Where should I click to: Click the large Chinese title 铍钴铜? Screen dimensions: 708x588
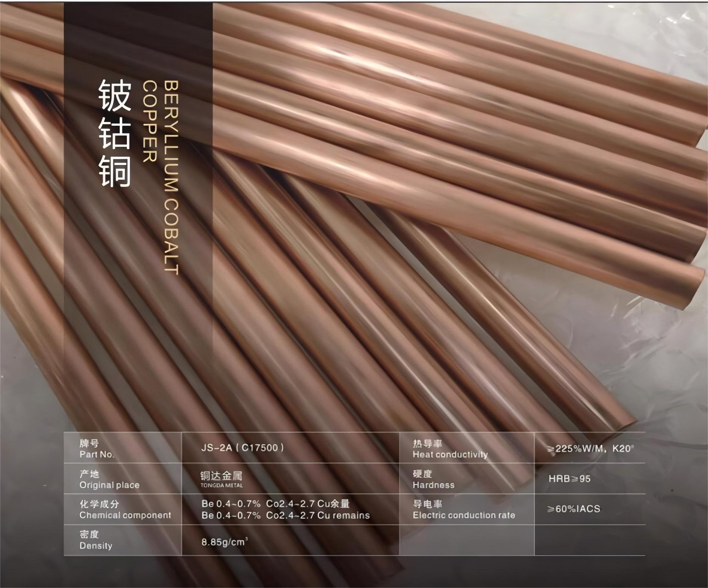tap(114, 134)
